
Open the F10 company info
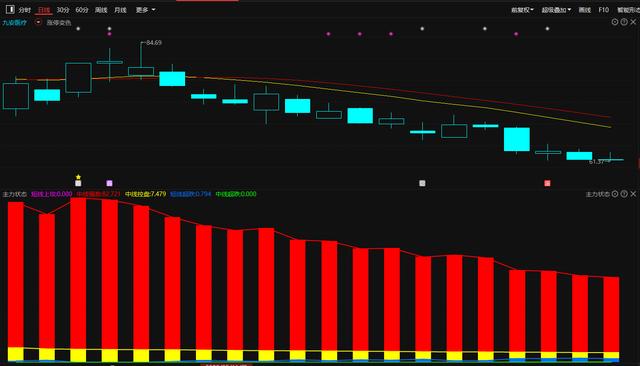[603, 10]
